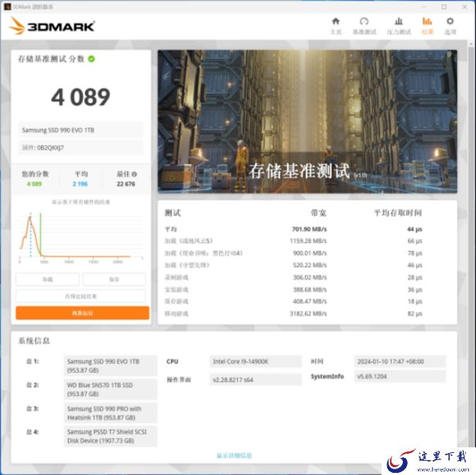Image resolution: width=476 pixels, height=475 pixels.
Task: Click the 82 µs access time value
Action: 415,313
